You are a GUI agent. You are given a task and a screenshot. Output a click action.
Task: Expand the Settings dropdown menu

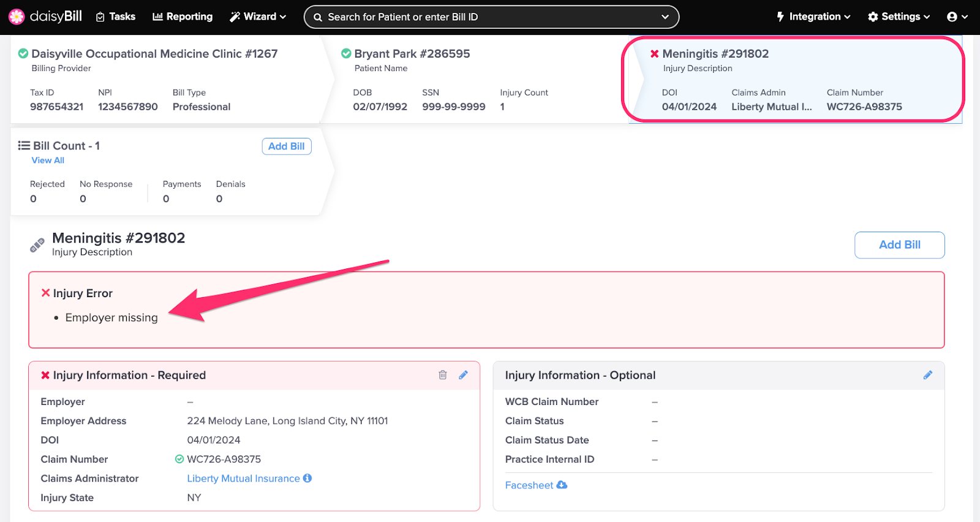click(899, 17)
